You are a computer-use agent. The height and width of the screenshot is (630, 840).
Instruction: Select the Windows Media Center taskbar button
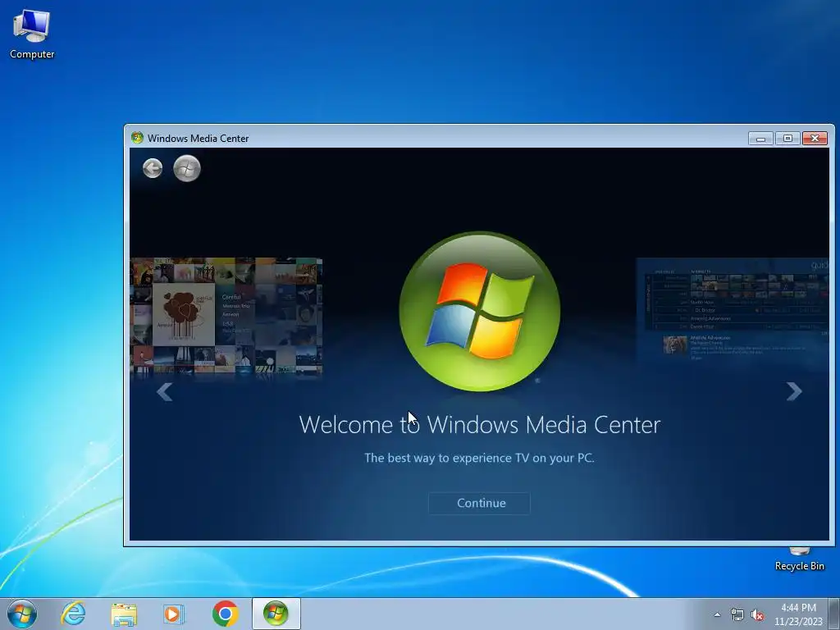click(x=276, y=614)
